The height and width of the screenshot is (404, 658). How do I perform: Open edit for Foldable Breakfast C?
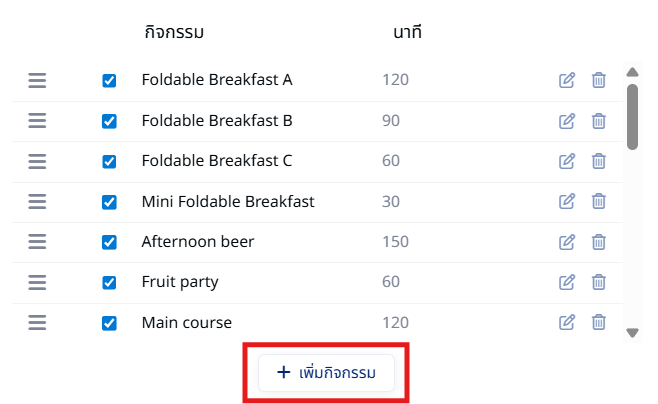coord(567,161)
